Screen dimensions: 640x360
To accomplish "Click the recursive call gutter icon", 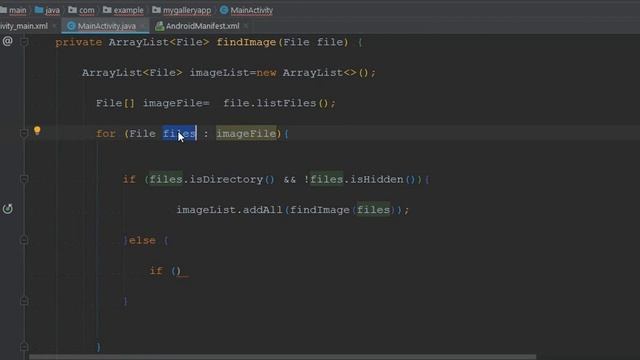I will (x=7, y=209).
